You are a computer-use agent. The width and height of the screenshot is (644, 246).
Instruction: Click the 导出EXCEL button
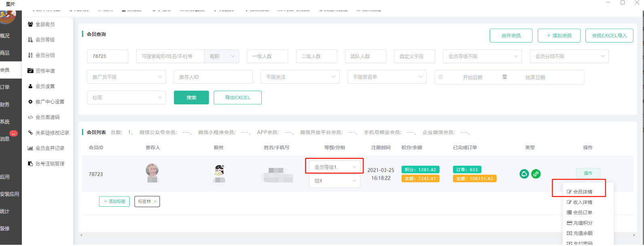(238, 98)
